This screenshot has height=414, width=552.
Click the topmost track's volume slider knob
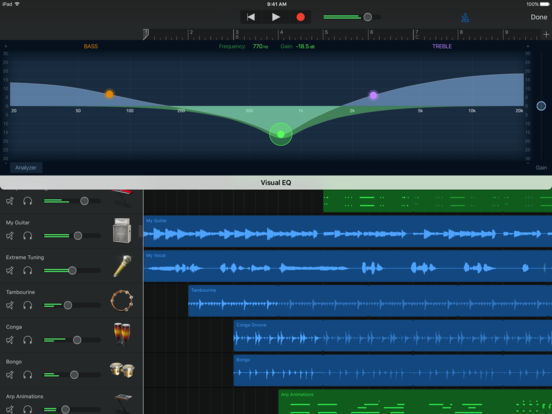pos(84,201)
